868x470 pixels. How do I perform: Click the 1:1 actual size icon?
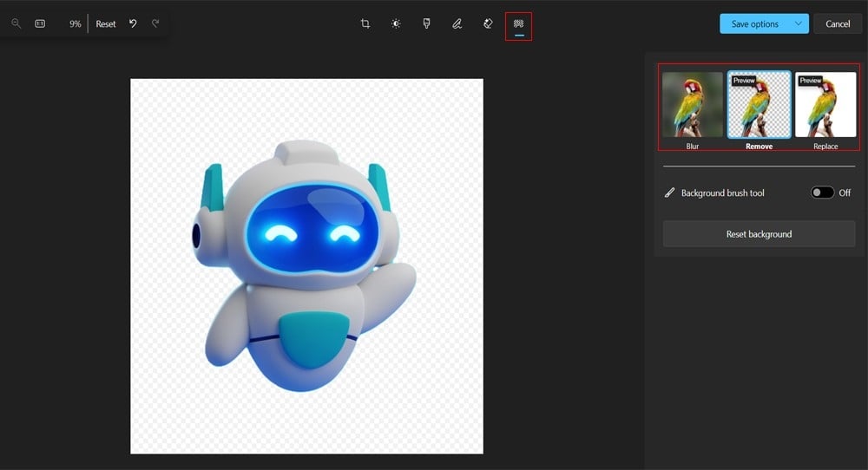pyautogui.click(x=40, y=24)
